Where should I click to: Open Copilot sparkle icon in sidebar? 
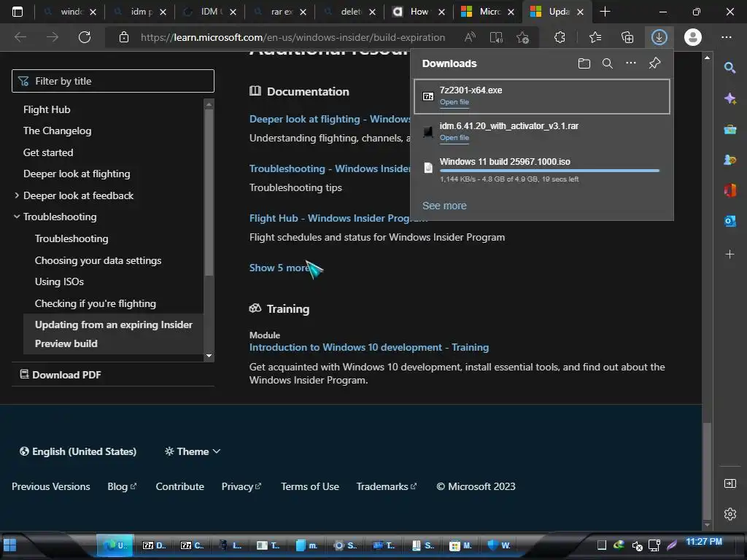pyautogui.click(x=729, y=98)
